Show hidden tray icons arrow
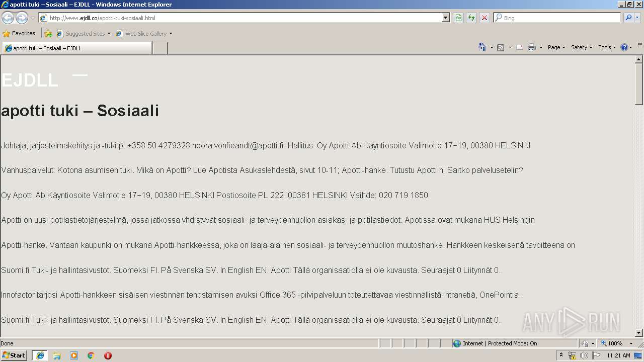644x362 pixels. [561, 355]
